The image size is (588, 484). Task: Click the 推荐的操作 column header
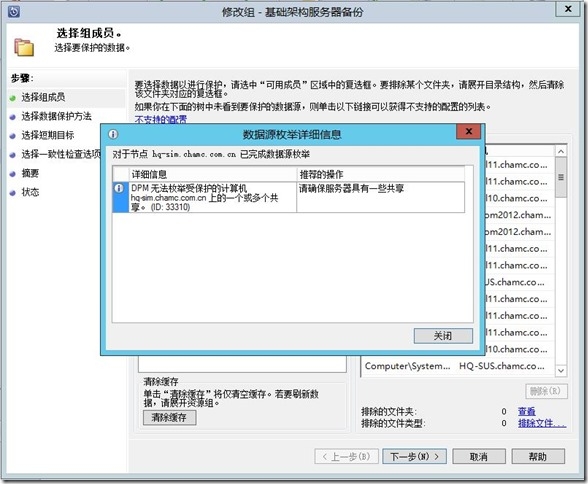[381, 174]
